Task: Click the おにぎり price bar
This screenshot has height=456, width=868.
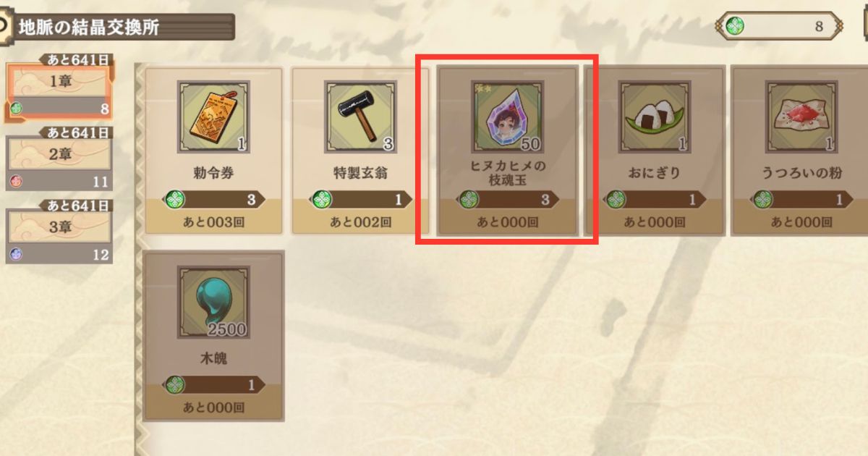Action: (x=655, y=199)
